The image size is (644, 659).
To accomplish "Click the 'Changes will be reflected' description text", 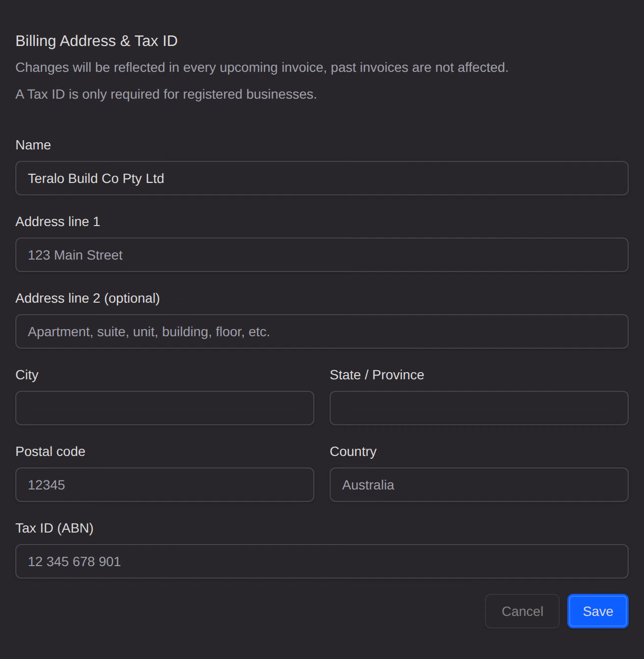I will click(x=262, y=67).
